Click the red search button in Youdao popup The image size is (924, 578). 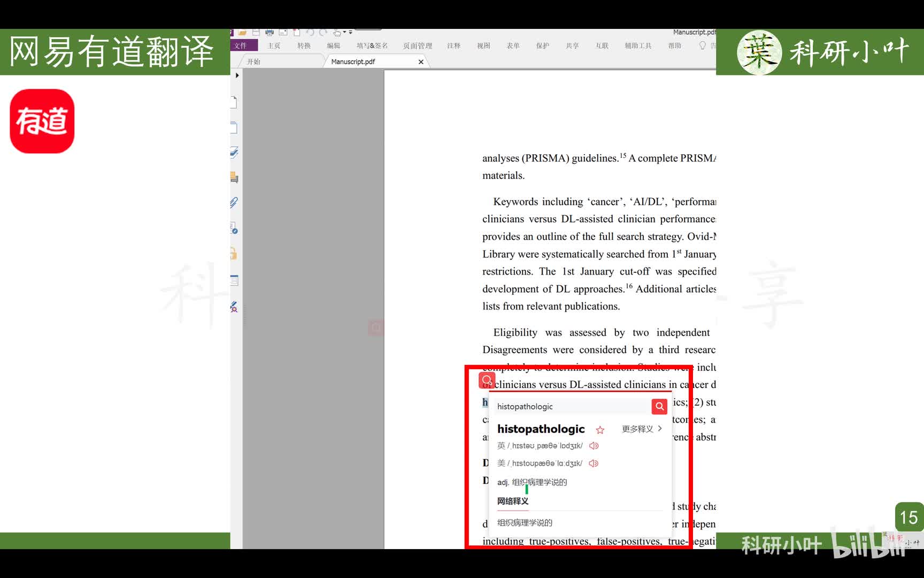[x=659, y=406]
